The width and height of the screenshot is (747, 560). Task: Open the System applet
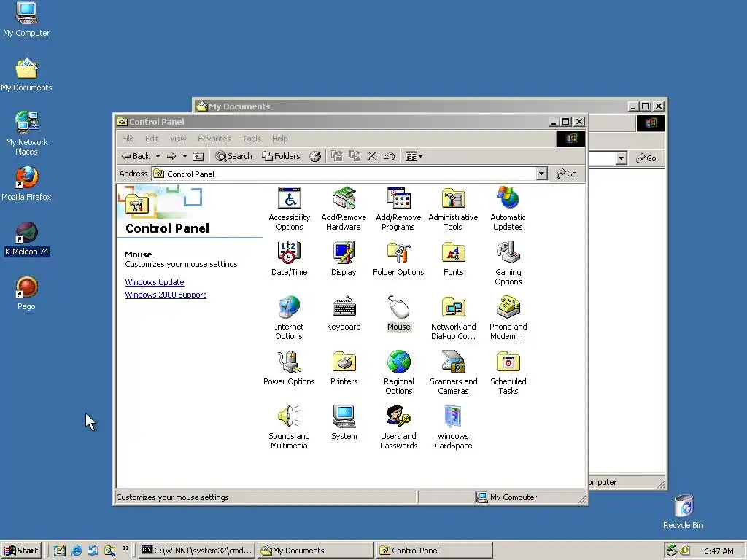[x=344, y=423]
